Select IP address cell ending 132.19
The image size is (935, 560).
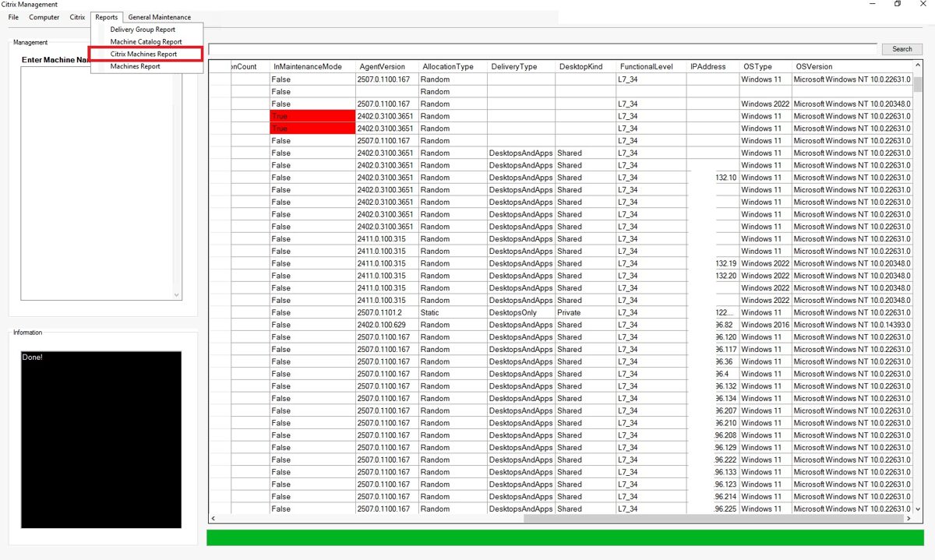tap(712, 263)
